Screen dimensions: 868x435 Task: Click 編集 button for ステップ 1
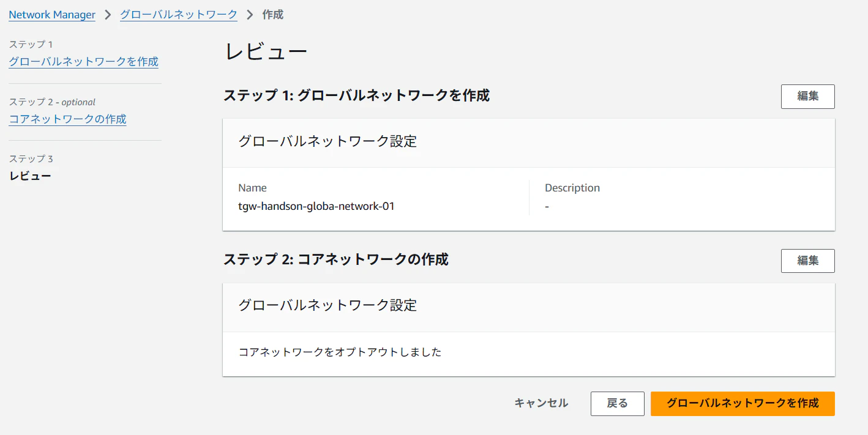coord(808,97)
